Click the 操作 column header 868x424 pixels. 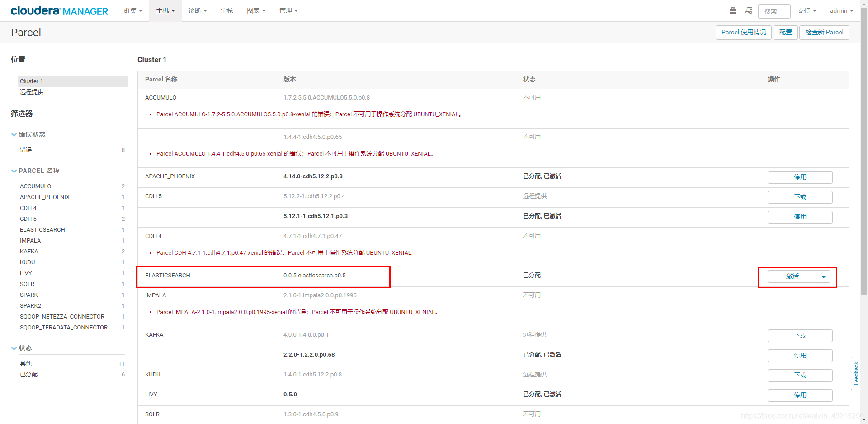coord(774,79)
